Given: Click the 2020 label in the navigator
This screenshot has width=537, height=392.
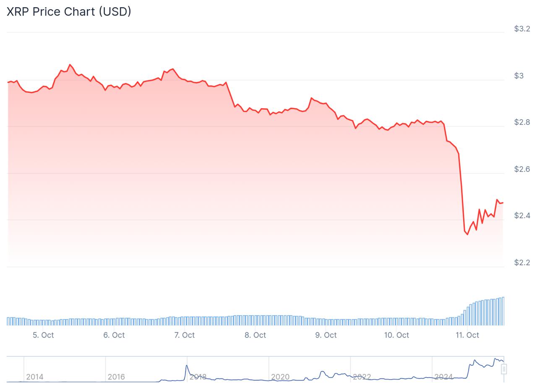Looking at the screenshot, I should [x=280, y=377].
